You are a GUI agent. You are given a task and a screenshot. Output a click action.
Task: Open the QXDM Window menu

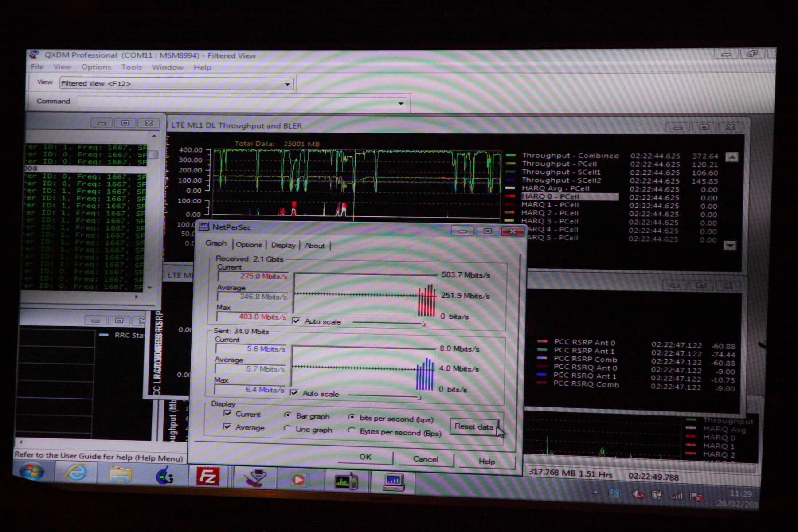[x=168, y=67]
